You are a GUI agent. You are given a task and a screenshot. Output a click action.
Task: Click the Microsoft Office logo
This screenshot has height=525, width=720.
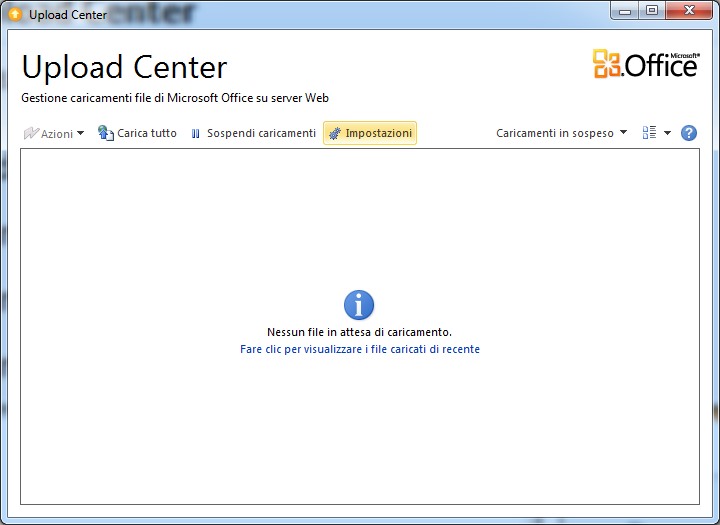(x=646, y=64)
